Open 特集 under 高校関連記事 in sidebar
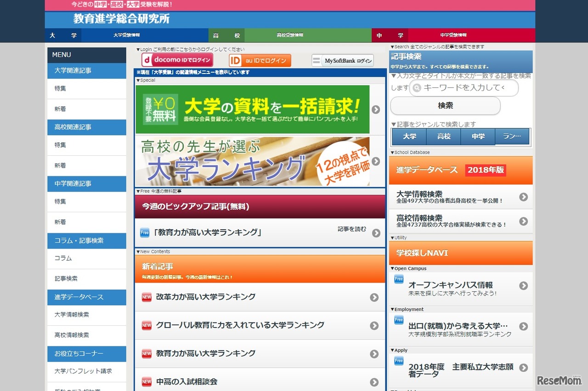Screen dimensions: 588x391 87,145
